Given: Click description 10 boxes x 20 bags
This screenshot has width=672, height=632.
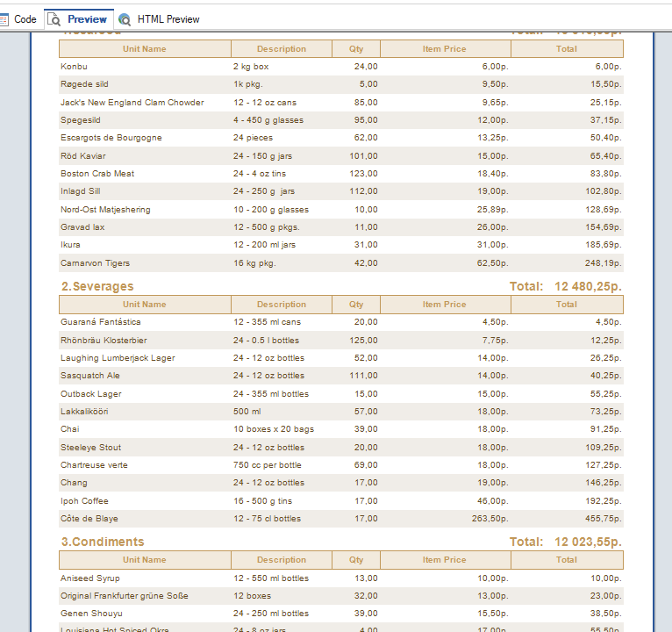Looking at the screenshot, I should (x=274, y=429).
